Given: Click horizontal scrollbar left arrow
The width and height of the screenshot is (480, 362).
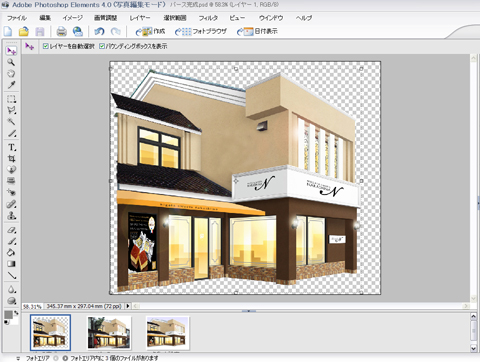Looking at the screenshot, I should point(136,306).
